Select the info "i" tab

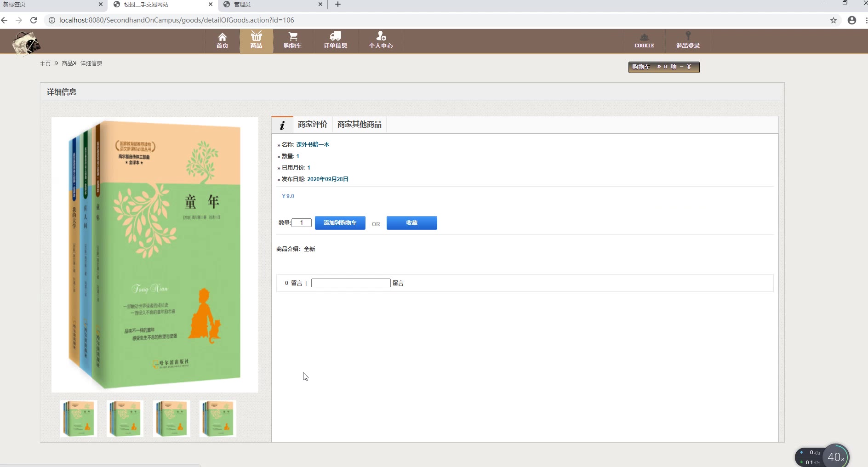click(x=282, y=125)
